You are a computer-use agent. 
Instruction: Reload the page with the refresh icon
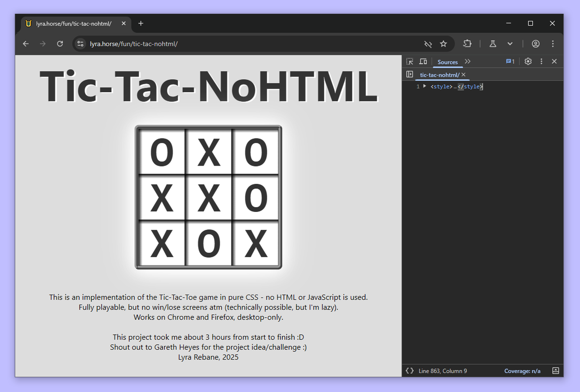click(x=60, y=44)
